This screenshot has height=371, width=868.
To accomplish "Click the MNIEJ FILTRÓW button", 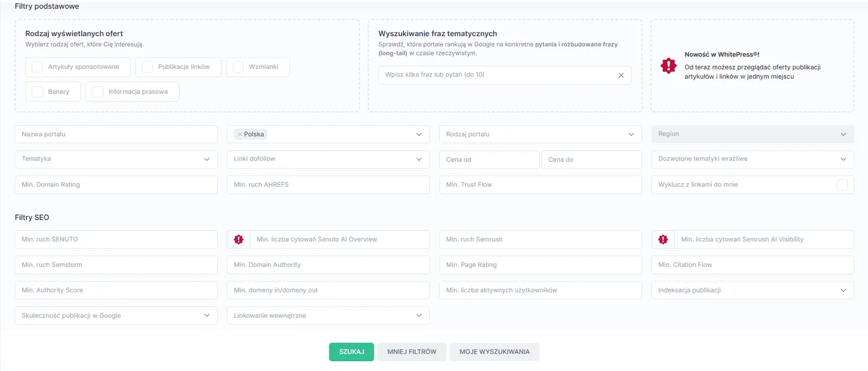I will pos(412,352).
